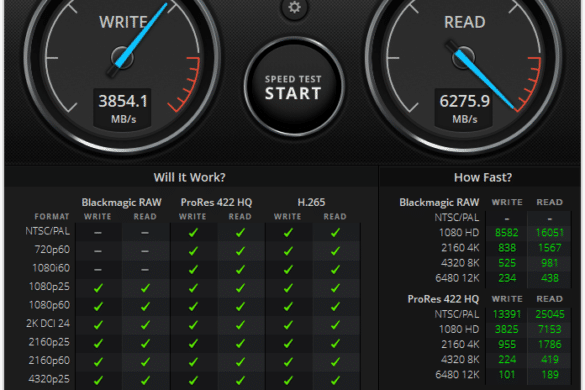This screenshot has height=390, width=585.
Task: Select Blackmagic RAW 2160 4K read value 1567
Action: pyautogui.click(x=550, y=248)
